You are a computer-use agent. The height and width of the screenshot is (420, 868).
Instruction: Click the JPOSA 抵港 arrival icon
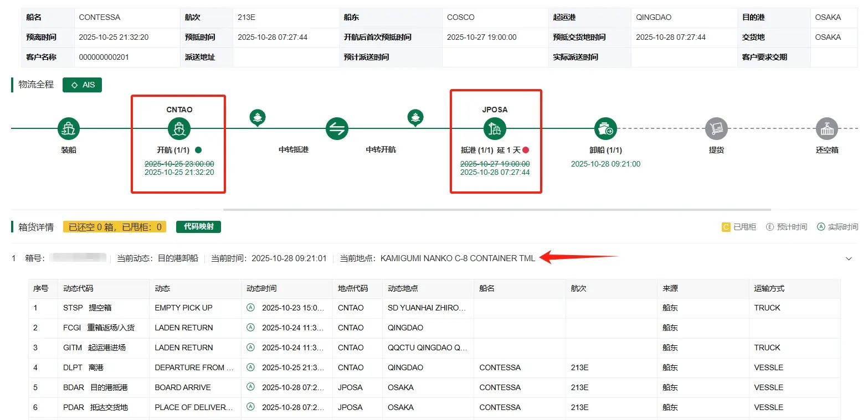[x=495, y=129]
